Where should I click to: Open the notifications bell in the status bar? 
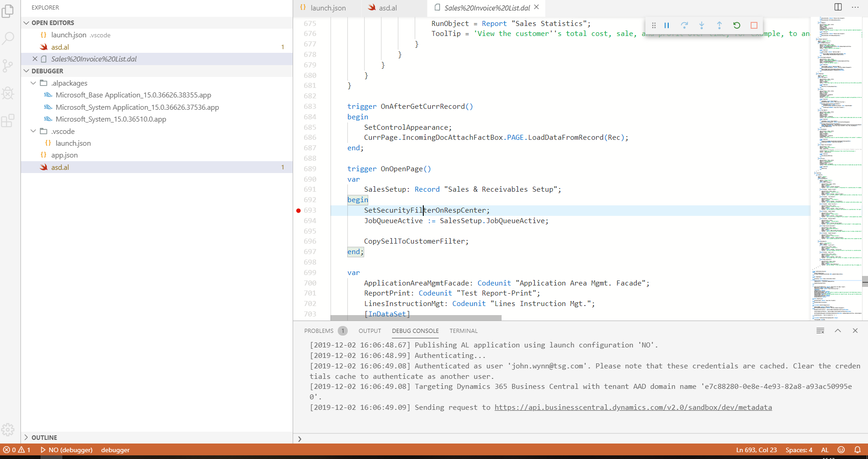coord(858,449)
